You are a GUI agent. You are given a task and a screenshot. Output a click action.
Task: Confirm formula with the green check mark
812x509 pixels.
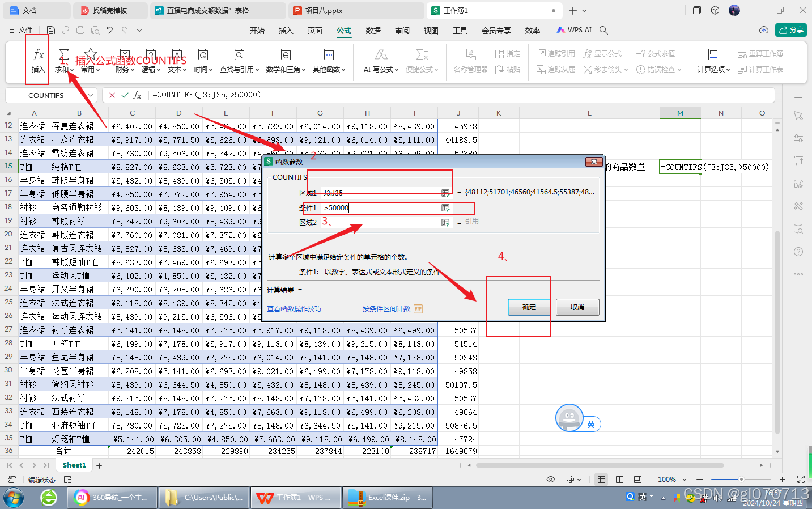pos(125,95)
